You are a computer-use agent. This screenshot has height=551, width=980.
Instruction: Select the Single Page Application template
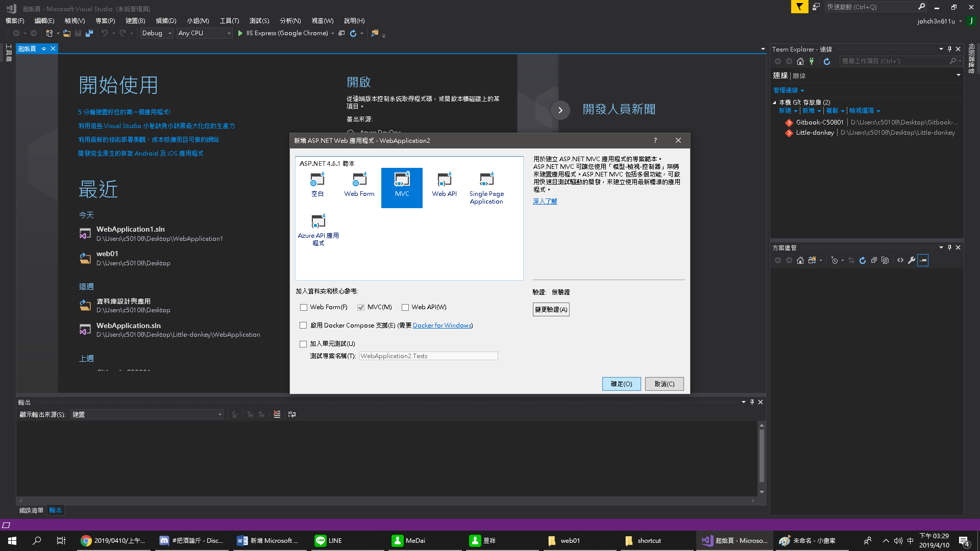pos(486,189)
